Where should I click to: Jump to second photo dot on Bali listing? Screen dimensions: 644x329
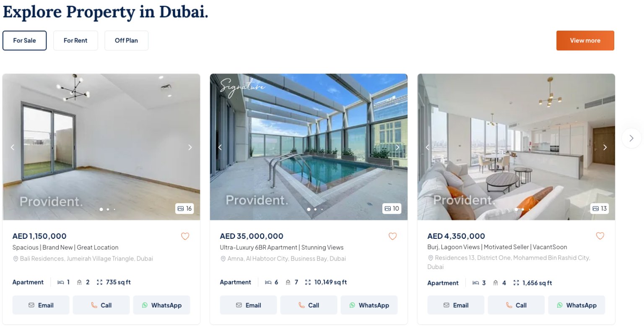(x=108, y=209)
